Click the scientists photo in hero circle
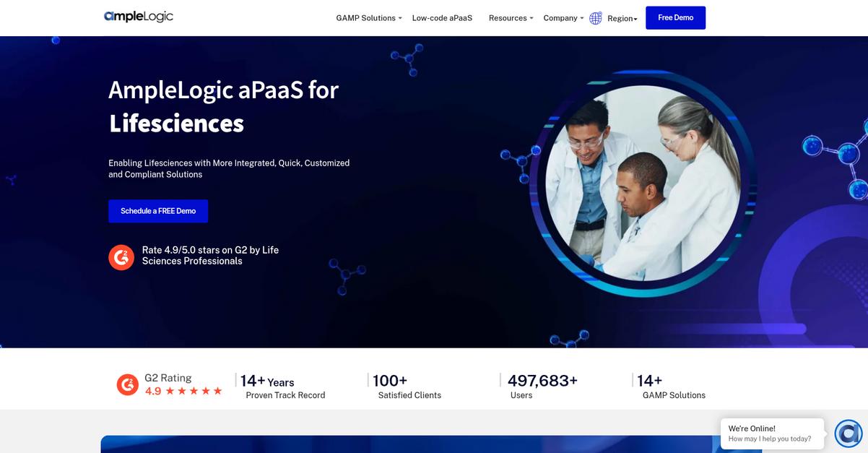This screenshot has height=453, width=868. (643, 184)
